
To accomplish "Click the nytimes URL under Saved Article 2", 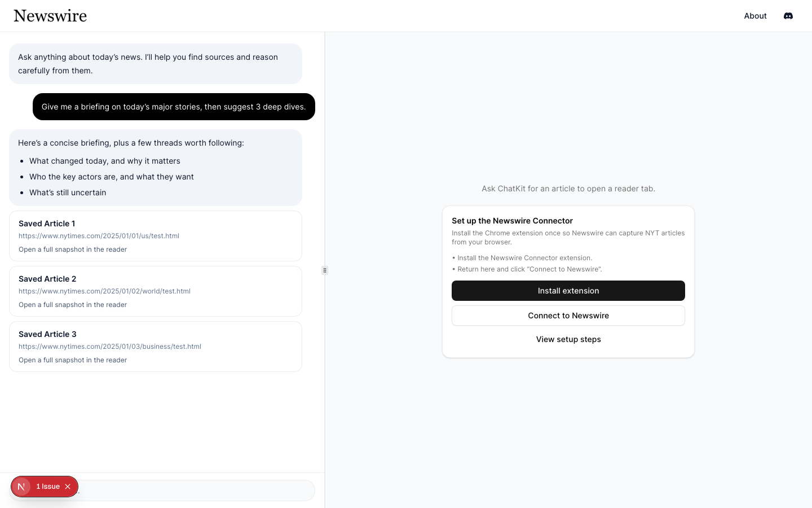I will tap(104, 291).
